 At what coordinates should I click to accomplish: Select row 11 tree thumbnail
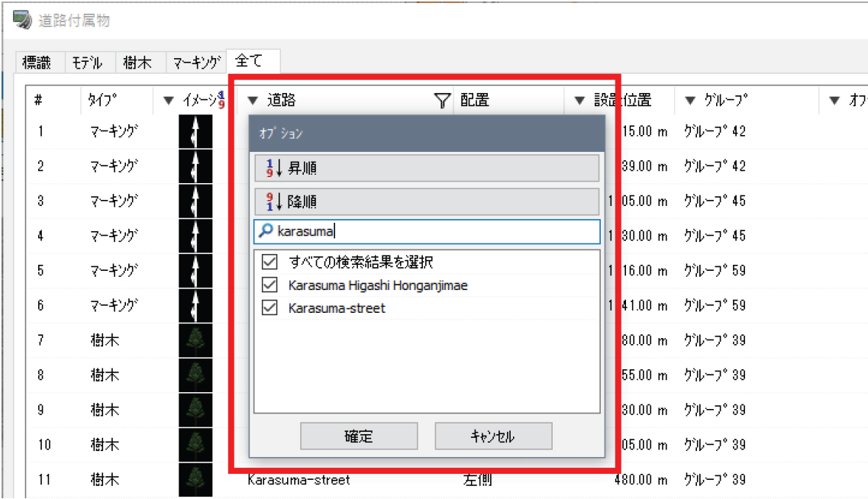click(x=195, y=479)
